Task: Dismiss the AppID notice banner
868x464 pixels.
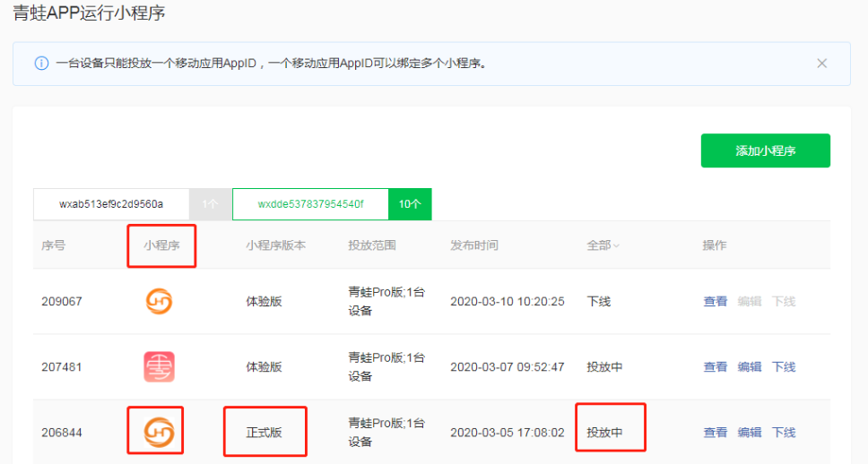Action: point(822,63)
